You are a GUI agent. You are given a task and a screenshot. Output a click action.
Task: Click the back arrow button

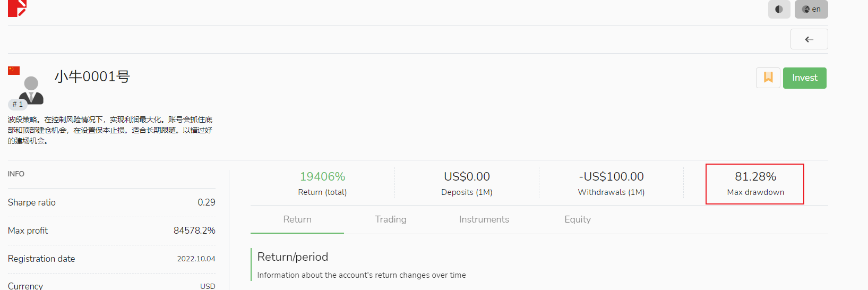[809, 39]
